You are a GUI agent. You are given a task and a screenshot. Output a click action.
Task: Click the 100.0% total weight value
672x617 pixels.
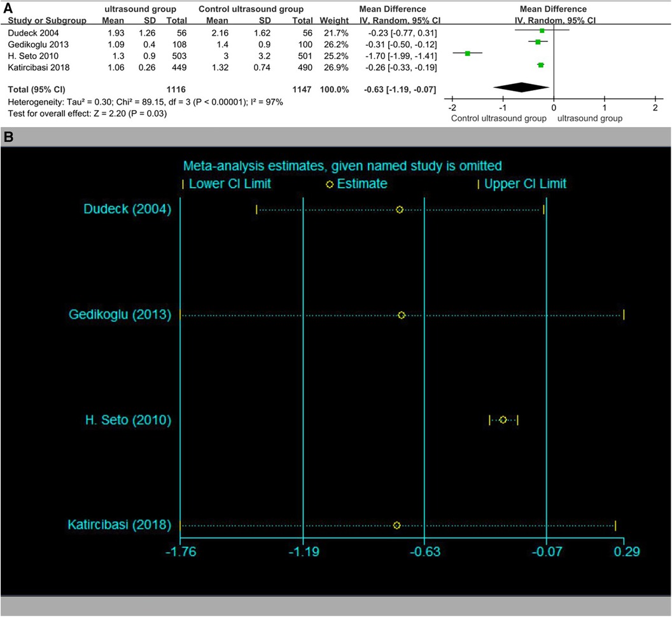tap(334, 90)
